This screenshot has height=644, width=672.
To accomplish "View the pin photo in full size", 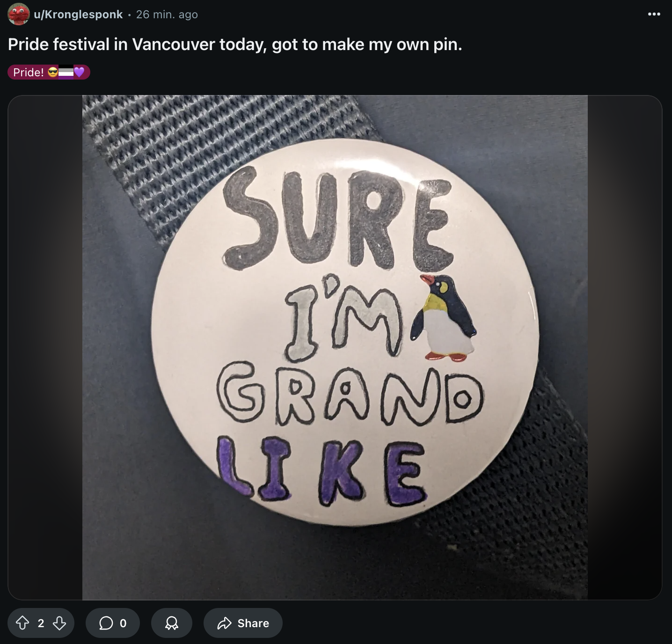I will 335,347.
